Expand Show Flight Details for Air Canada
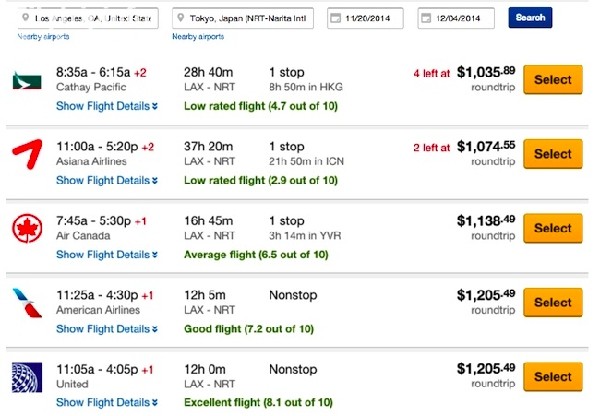The image size is (600, 416). [x=107, y=254]
